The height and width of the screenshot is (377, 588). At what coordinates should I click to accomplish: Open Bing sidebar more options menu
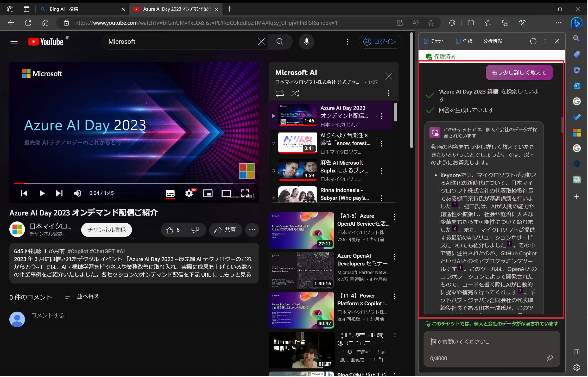(545, 41)
